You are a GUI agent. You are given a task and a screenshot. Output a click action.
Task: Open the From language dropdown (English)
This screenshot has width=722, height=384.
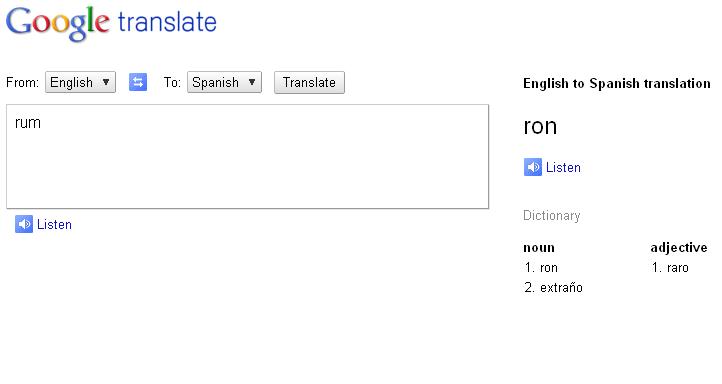click(x=80, y=82)
